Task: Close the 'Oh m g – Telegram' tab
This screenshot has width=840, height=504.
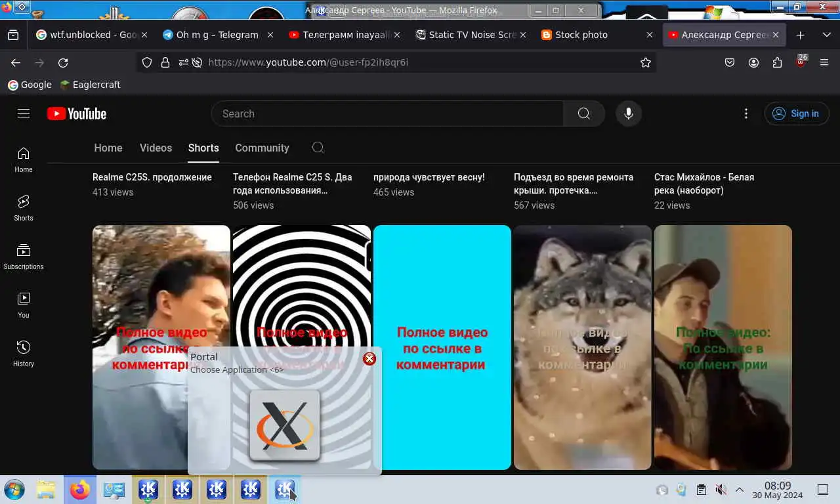Action: [x=270, y=35]
